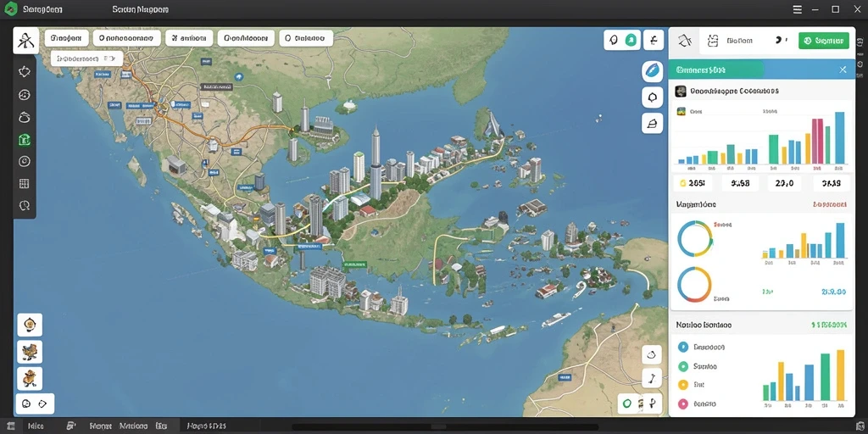Open the second filter pill above the map
Viewport: 868px width, 434px height.
127,38
